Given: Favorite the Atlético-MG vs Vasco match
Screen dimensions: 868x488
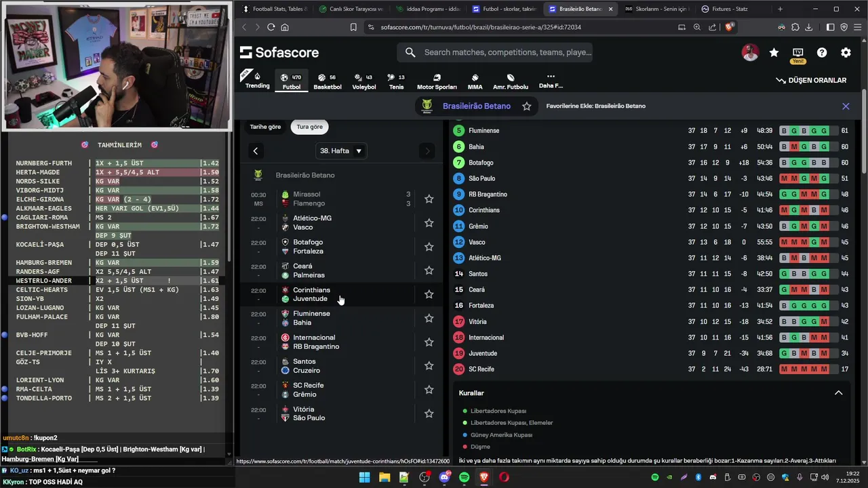Looking at the screenshot, I should [429, 223].
